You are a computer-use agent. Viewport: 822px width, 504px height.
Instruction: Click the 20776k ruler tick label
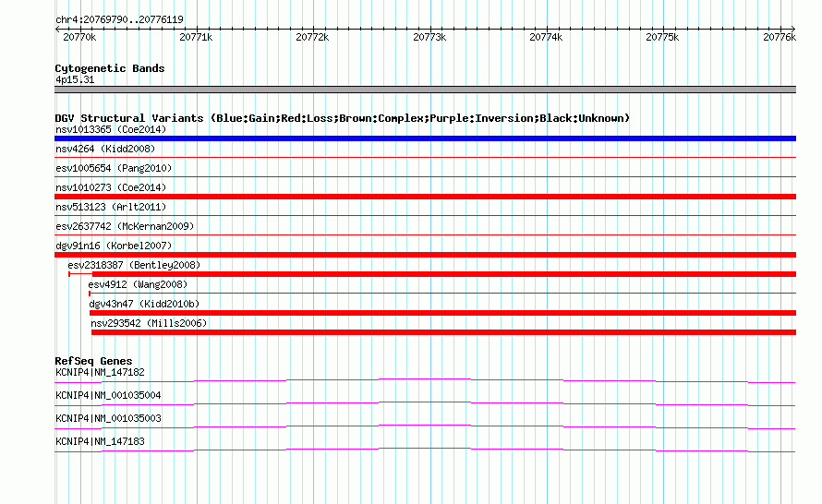pyautogui.click(x=780, y=37)
